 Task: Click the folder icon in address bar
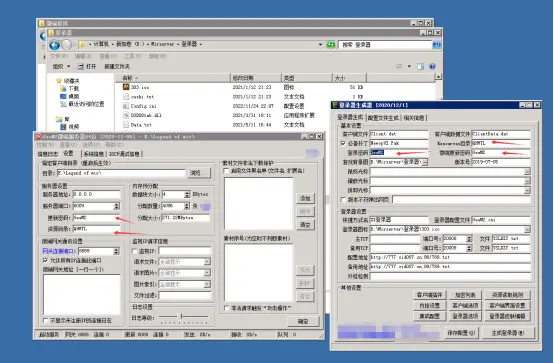[x=82, y=44]
